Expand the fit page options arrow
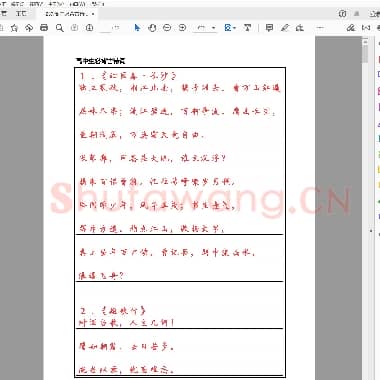Viewport: 380px width, 380px height. (x=235, y=28)
